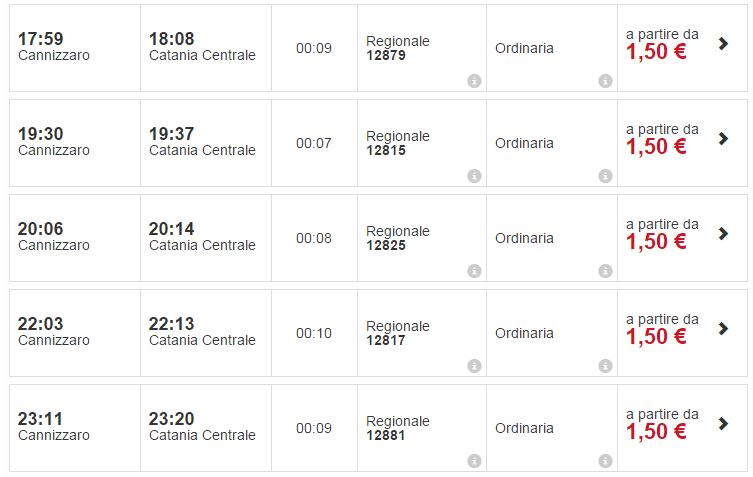Click info icon beside Regionale 12817
This screenshot has height=477, width=753.
474,366
